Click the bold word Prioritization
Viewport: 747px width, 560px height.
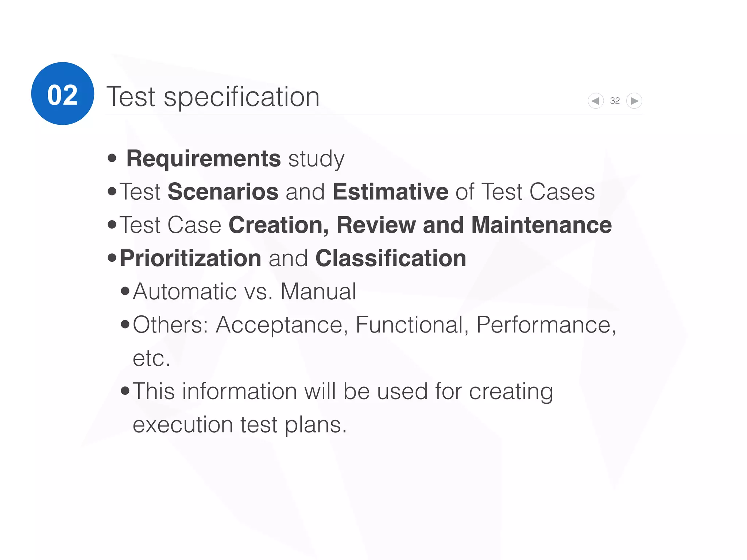tap(190, 258)
